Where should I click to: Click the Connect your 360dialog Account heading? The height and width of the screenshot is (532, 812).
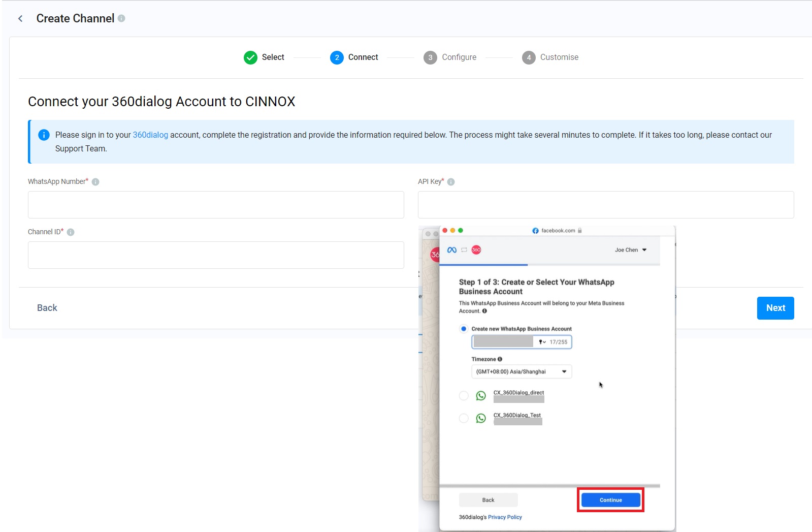(x=161, y=102)
